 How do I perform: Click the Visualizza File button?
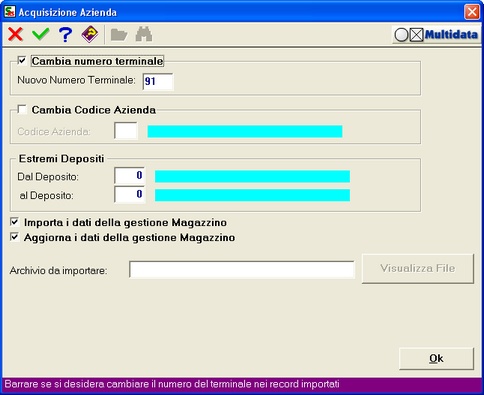coord(418,269)
